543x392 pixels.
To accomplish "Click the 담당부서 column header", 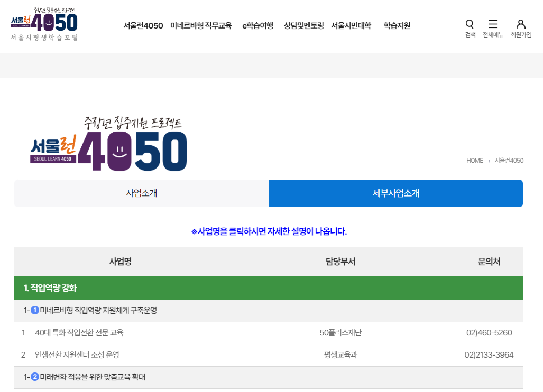I will click(340, 261).
